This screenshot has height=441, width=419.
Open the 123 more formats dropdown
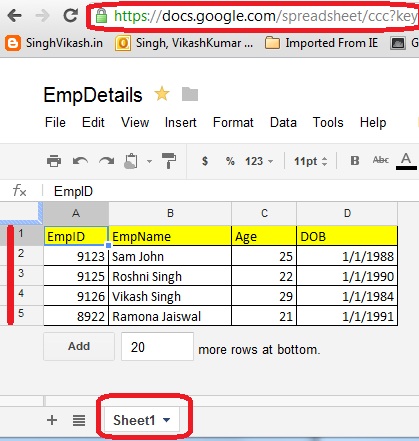point(259,161)
